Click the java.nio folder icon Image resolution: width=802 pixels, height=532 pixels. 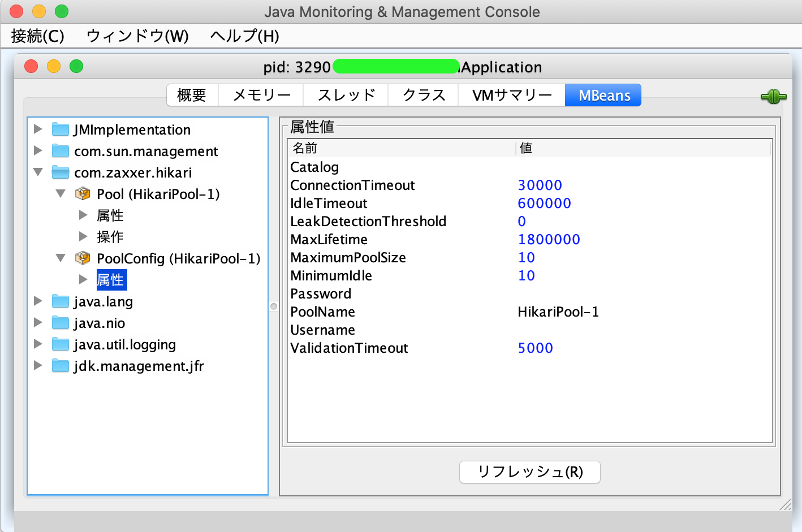tap(60, 323)
